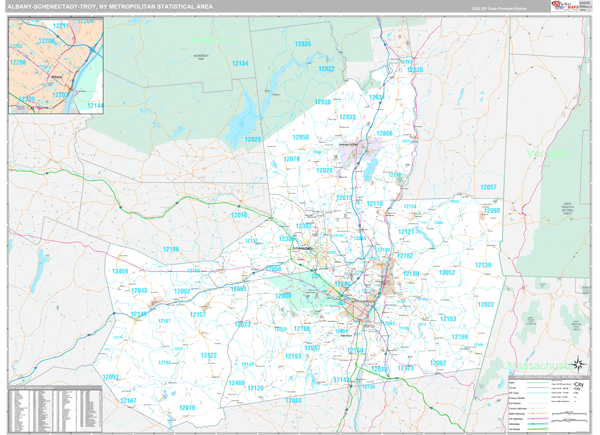Viewport: 600px width, 435px height.
Task: Select ZIP code 12180 label
Action: pos(411,274)
